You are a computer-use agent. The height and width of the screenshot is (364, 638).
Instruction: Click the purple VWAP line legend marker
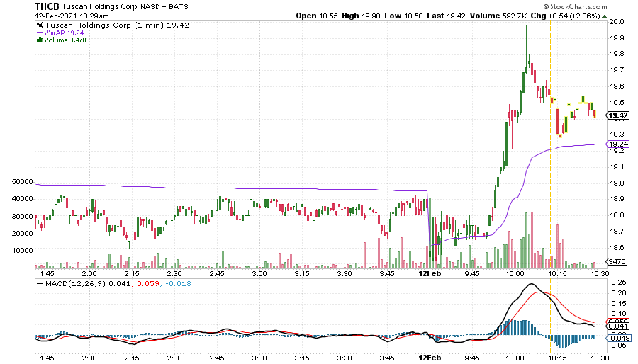40,33
